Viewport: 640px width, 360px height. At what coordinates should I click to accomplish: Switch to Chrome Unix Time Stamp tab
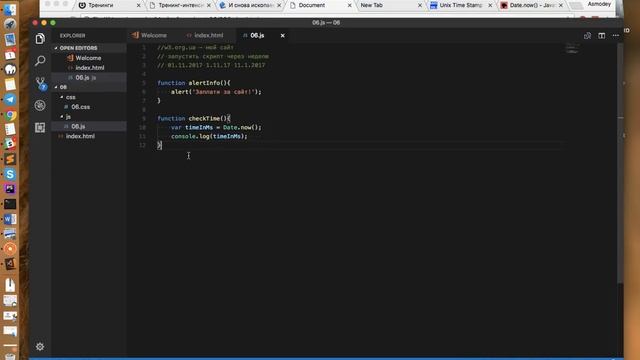coord(460,5)
